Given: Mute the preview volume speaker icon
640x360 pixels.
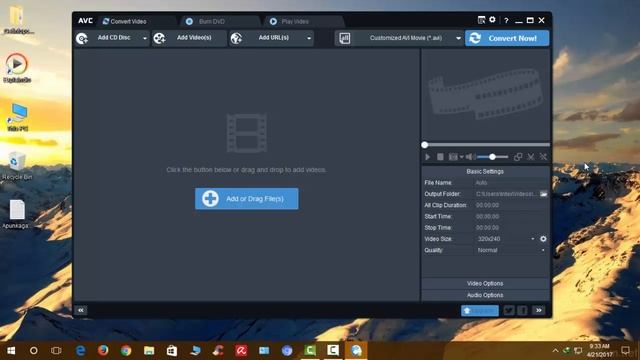Looking at the screenshot, I should [470, 157].
